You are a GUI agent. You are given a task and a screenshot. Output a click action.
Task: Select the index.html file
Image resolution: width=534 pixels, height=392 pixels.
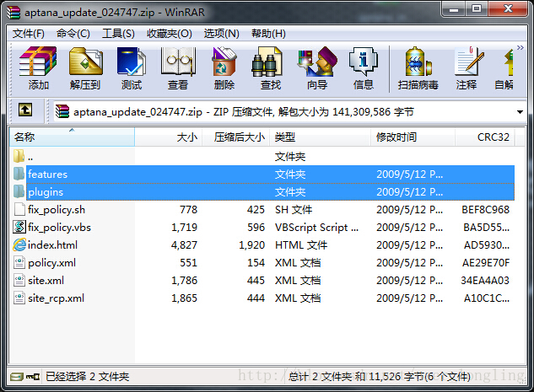click(x=262, y=245)
